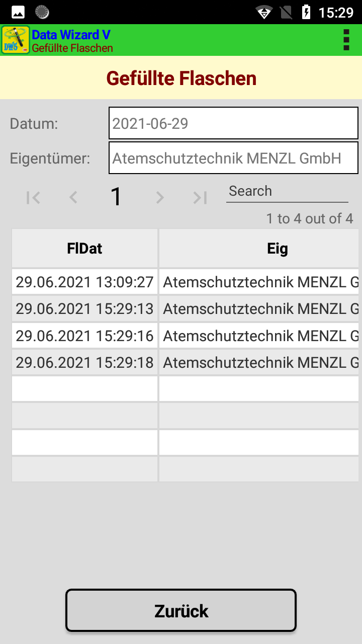Tap the current page number 1
This screenshot has width=362, height=644.
116,197
